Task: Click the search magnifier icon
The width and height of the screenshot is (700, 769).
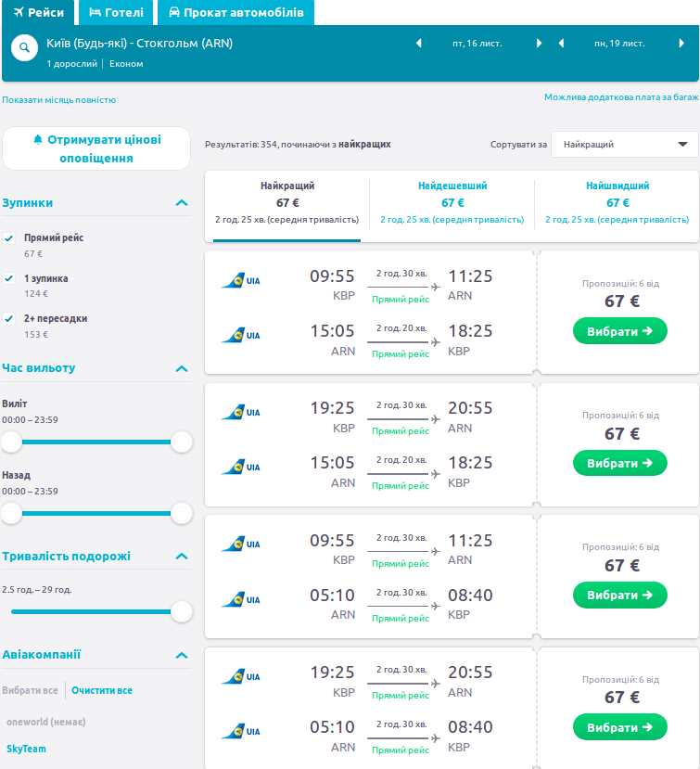Action: coord(25,50)
